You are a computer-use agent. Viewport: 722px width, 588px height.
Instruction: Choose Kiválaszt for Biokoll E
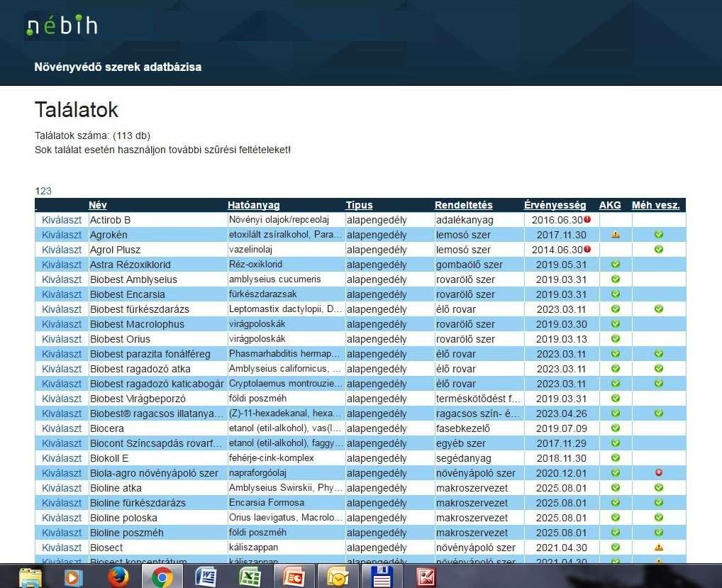pos(62,458)
